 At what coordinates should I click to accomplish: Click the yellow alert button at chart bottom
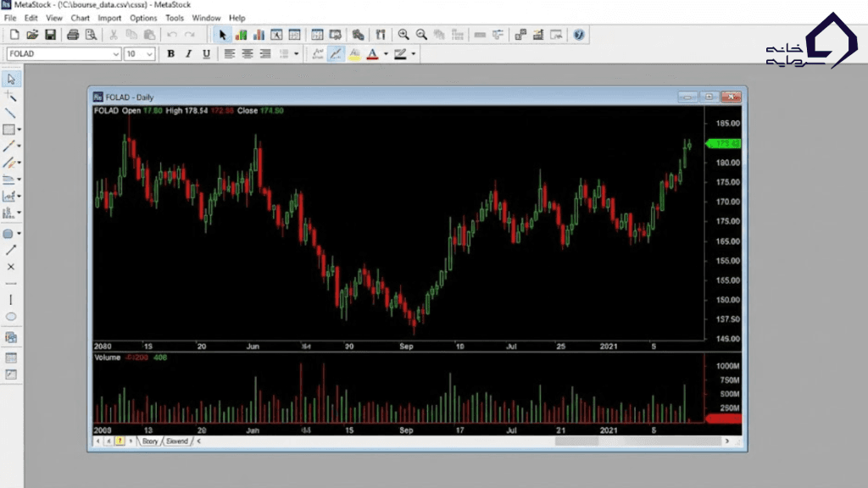[x=120, y=441]
